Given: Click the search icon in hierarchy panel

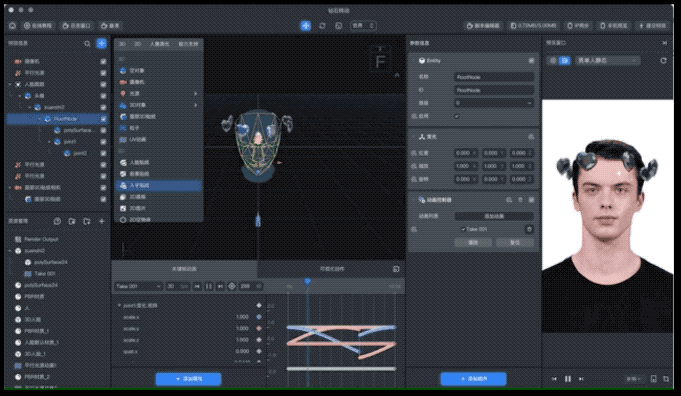Looking at the screenshot, I should [x=87, y=43].
